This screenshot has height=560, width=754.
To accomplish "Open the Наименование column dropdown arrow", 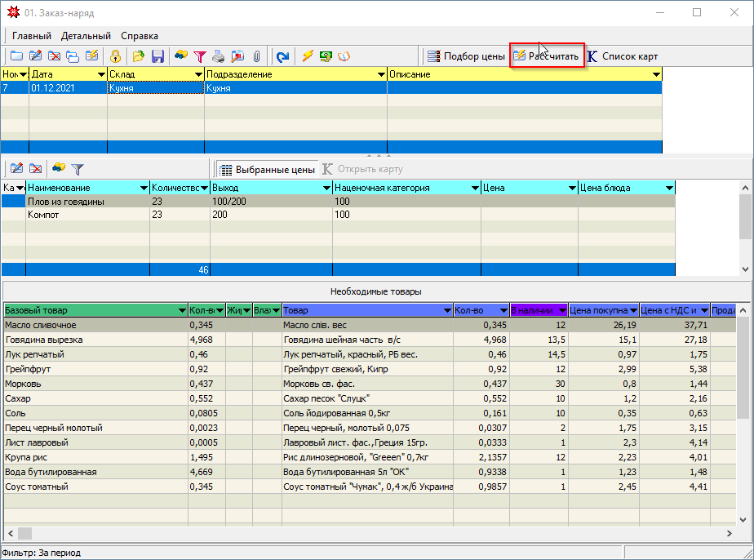I will coord(144,188).
